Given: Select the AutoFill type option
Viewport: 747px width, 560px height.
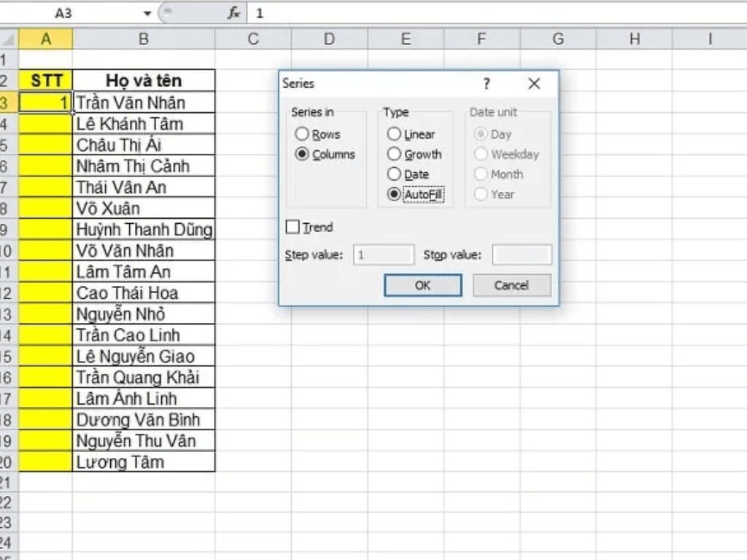Looking at the screenshot, I should point(394,195).
